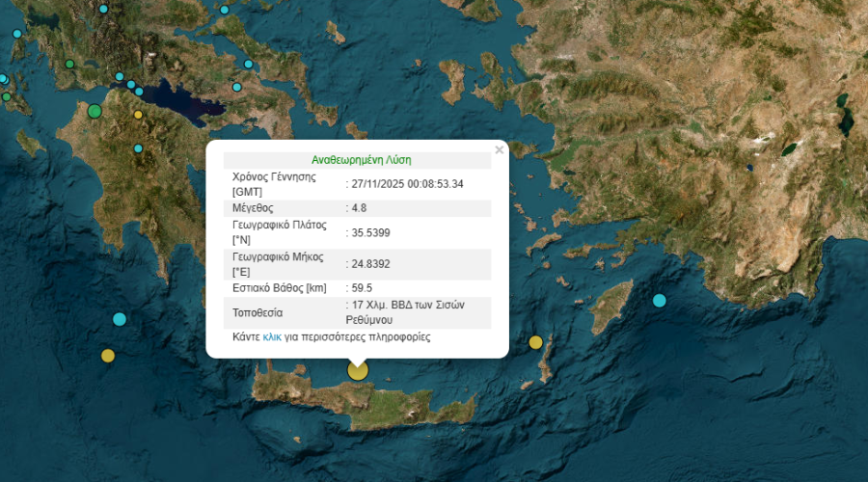Click yellow marker in the sea far west of Crete
The image size is (868, 482).
(108, 356)
